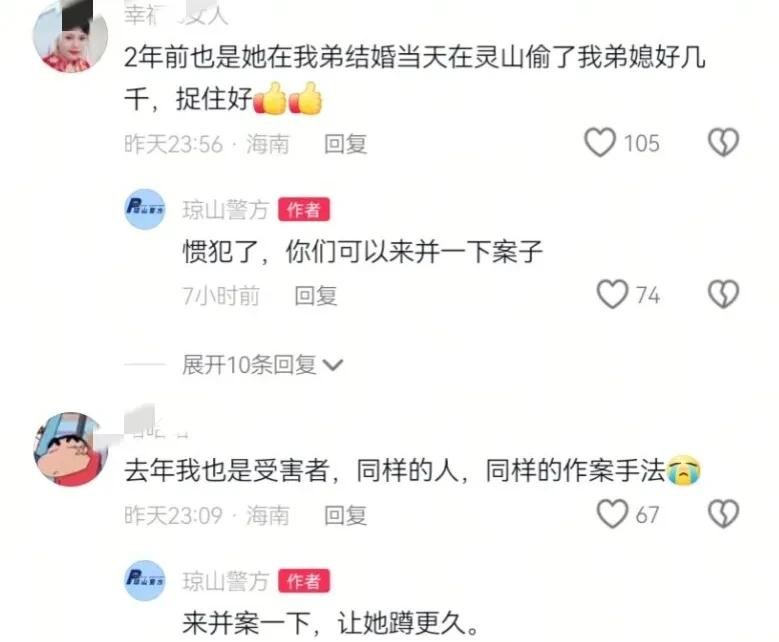This screenshot has width=779, height=642.
Task: Open 琼山警方 avatar in bottom reply
Action: tap(145, 580)
